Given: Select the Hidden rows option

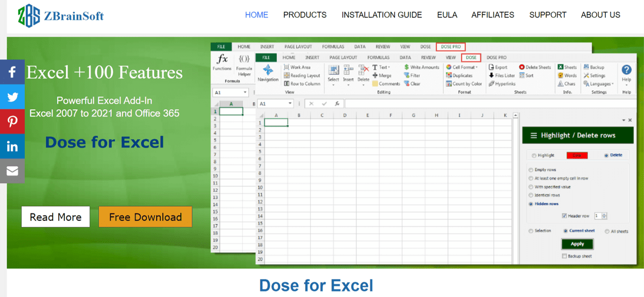Looking at the screenshot, I should pyautogui.click(x=531, y=204).
